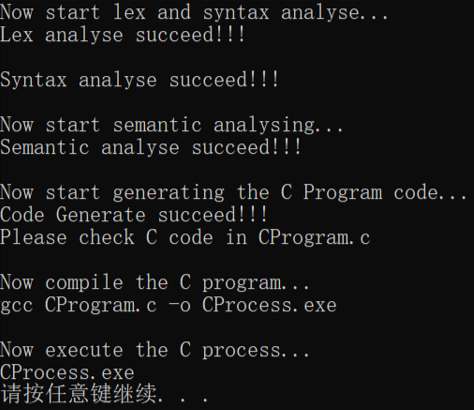Click 'Now compile the C program...' line

point(155,283)
